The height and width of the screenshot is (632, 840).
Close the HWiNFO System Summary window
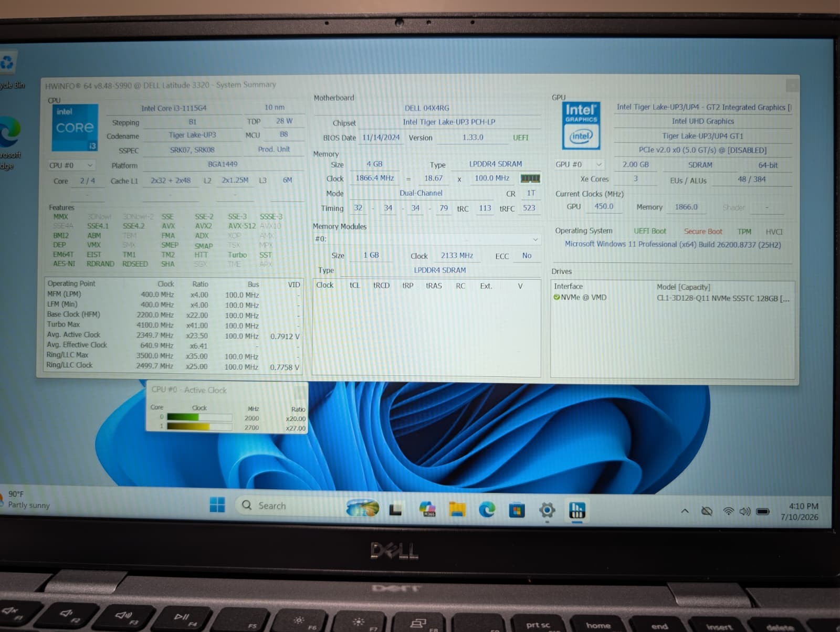click(x=792, y=85)
